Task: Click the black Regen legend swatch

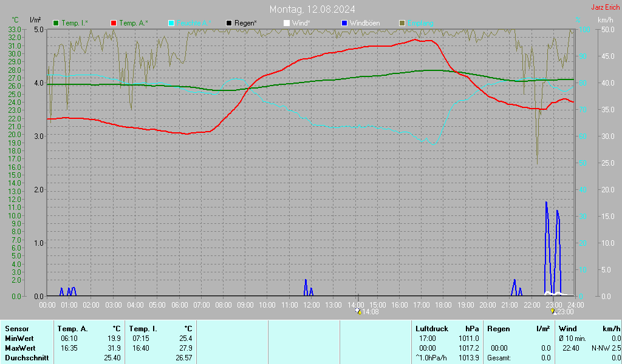Action: coord(229,23)
